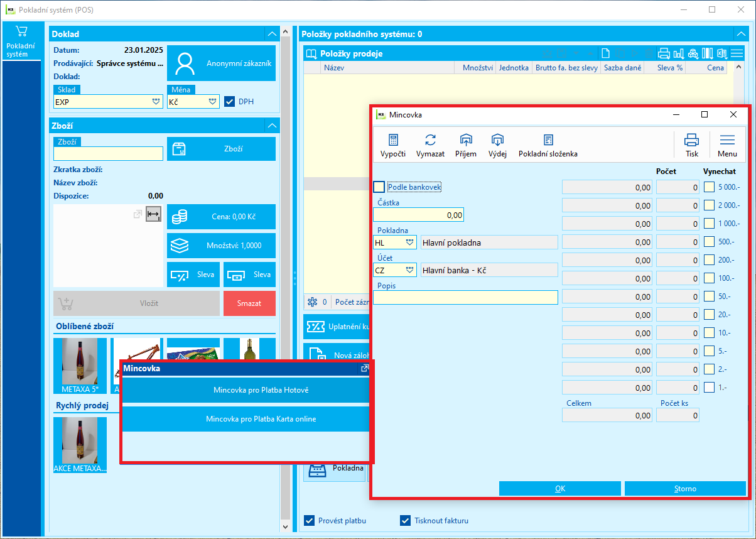Click the amount Sleva discount button

pyautogui.click(x=249, y=275)
